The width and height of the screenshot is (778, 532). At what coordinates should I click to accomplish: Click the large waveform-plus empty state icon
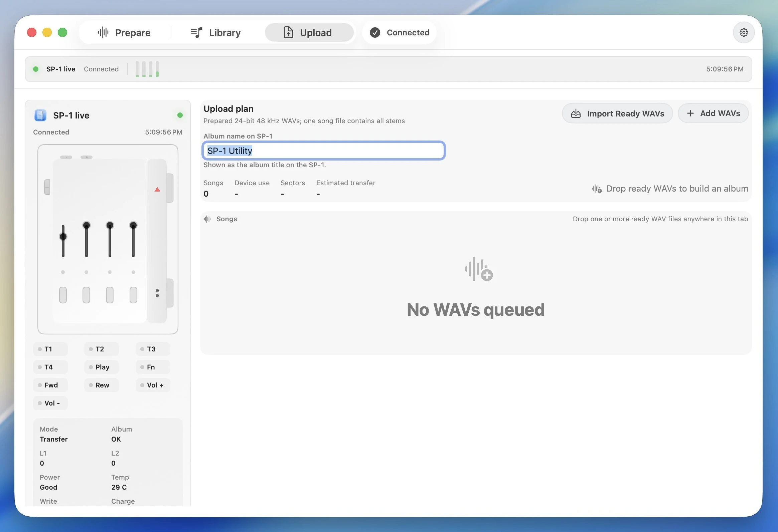coord(478,269)
